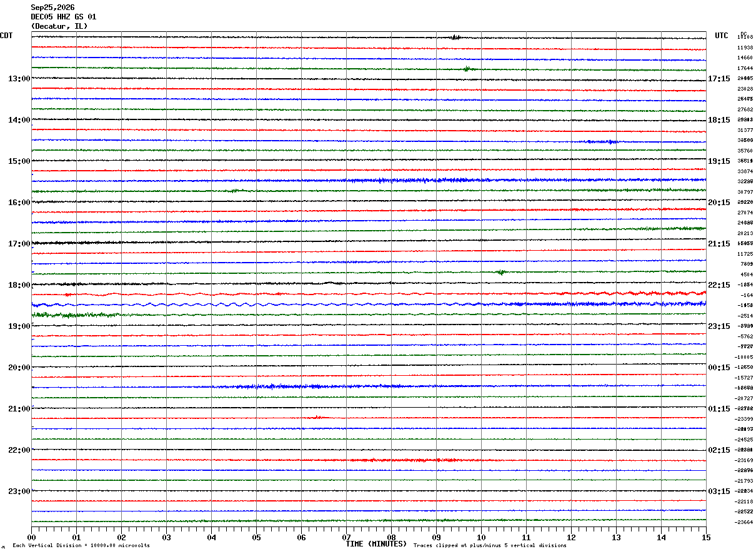Click the minute 10 axis tick label

pos(481,537)
